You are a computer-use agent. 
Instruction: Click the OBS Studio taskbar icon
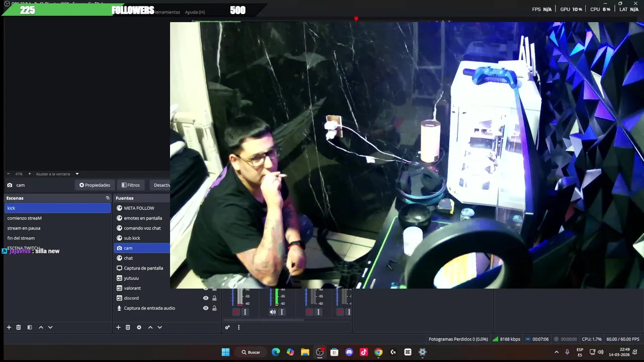319,352
